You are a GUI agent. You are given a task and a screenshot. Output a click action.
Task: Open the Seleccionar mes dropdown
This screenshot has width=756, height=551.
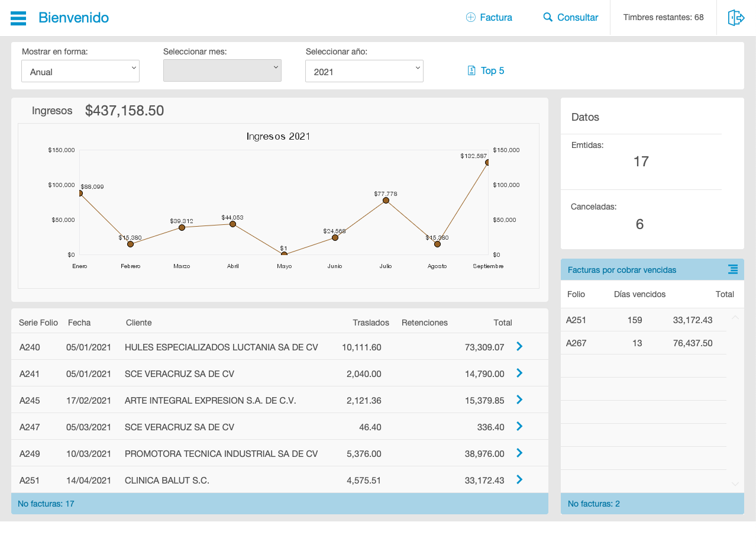[x=222, y=70]
